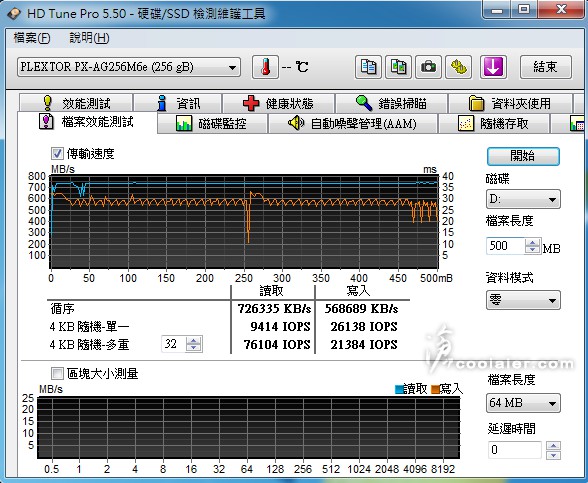Click the 開始 start button
This screenshot has height=483, width=588.
click(x=523, y=156)
